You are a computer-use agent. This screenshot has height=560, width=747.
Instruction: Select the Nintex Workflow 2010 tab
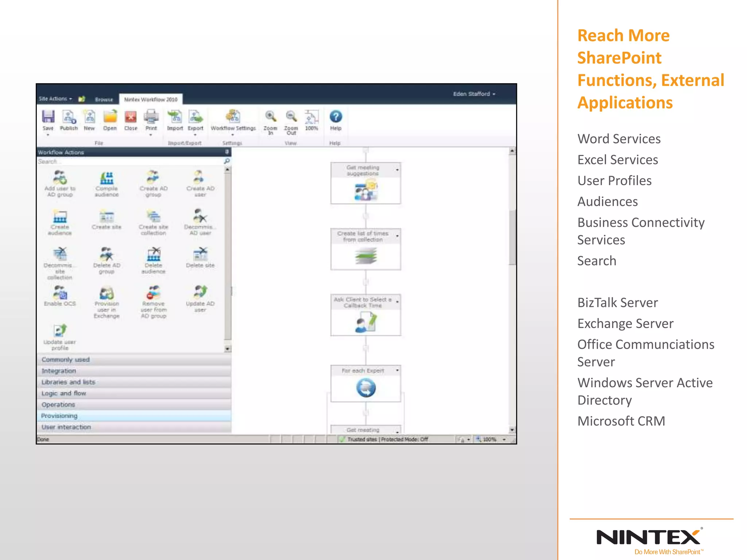(x=151, y=99)
